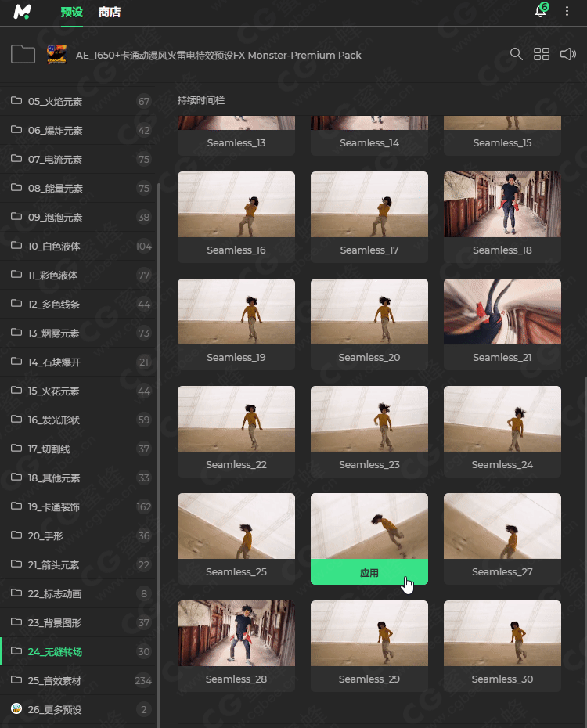
Task: Open folder 07_电流元素
Action: [x=78, y=159]
